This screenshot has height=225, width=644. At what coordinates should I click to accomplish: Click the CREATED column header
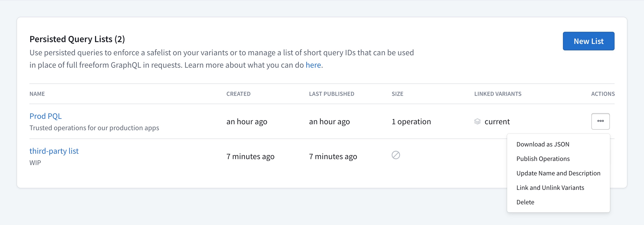pyautogui.click(x=238, y=94)
